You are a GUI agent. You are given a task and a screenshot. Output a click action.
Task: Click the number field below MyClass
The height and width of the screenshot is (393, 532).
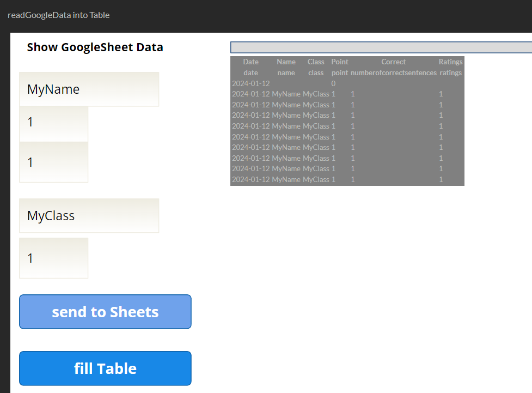53,258
